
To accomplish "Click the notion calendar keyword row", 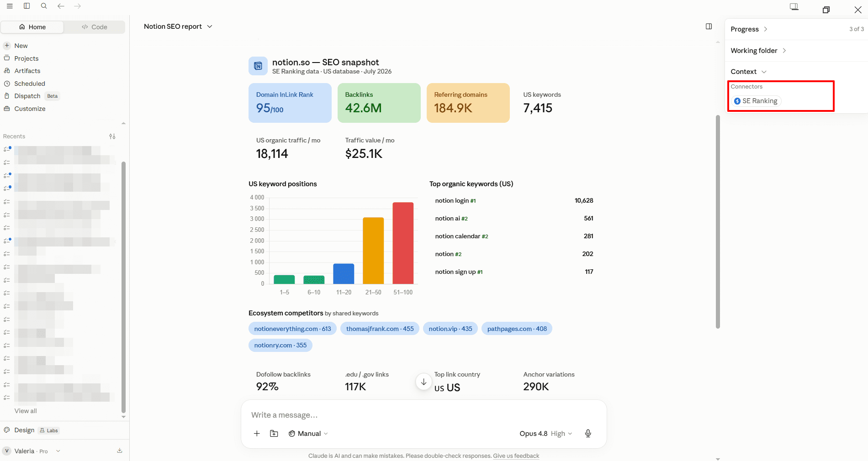I will pos(514,236).
